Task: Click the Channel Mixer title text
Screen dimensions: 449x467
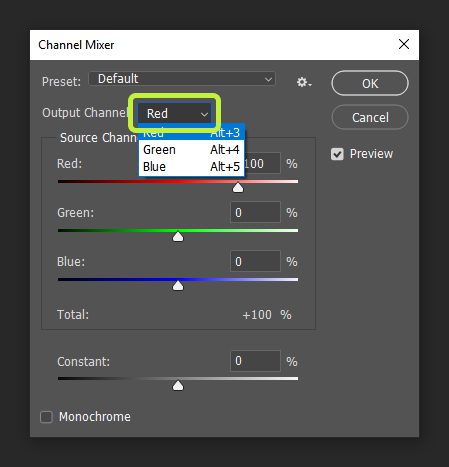Action: 76,45
